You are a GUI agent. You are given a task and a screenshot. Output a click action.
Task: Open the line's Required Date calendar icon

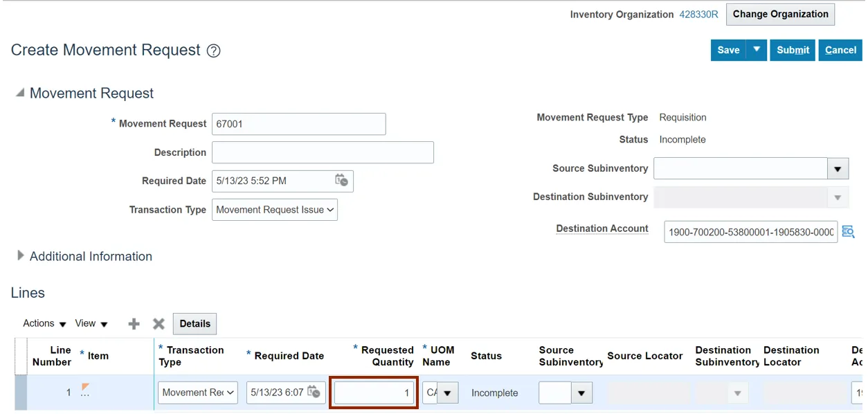tap(314, 392)
